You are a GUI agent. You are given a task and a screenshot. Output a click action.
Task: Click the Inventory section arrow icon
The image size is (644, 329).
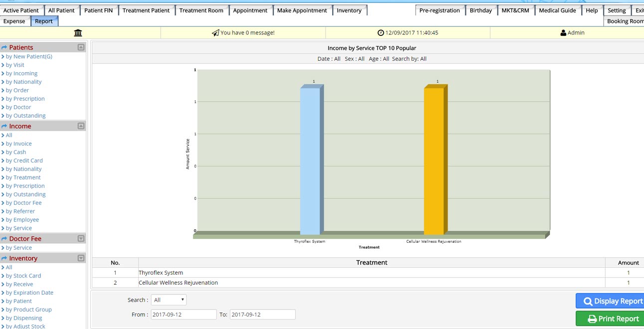pyautogui.click(x=4, y=258)
